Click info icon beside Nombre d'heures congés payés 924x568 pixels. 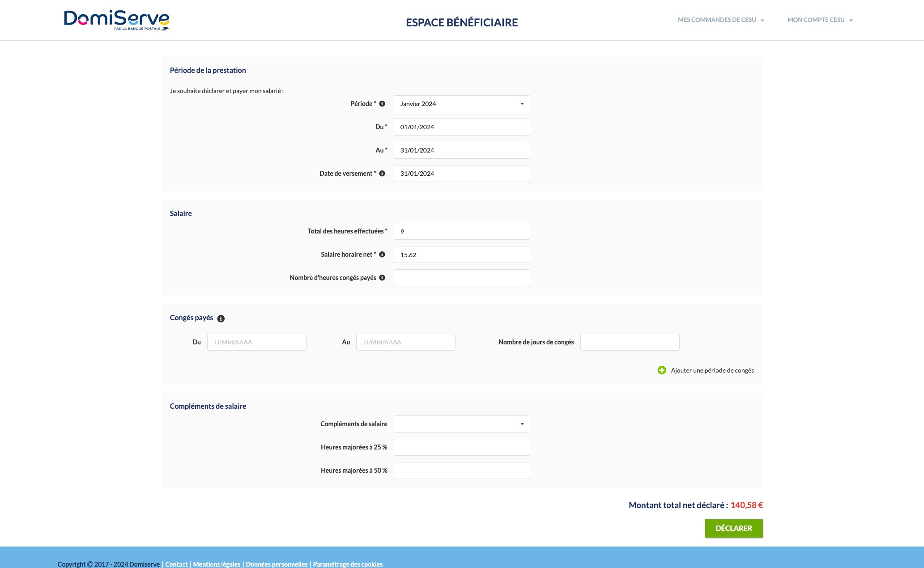pyautogui.click(x=382, y=278)
